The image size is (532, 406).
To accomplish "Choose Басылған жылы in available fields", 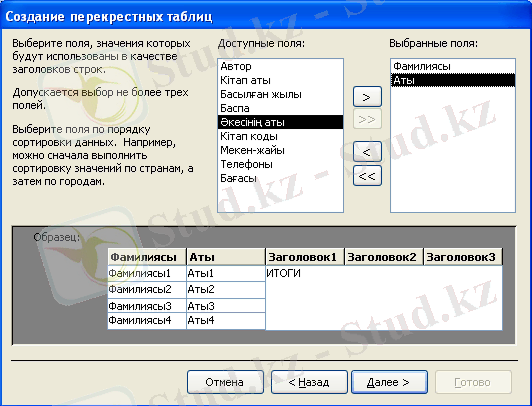I will point(280,94).
